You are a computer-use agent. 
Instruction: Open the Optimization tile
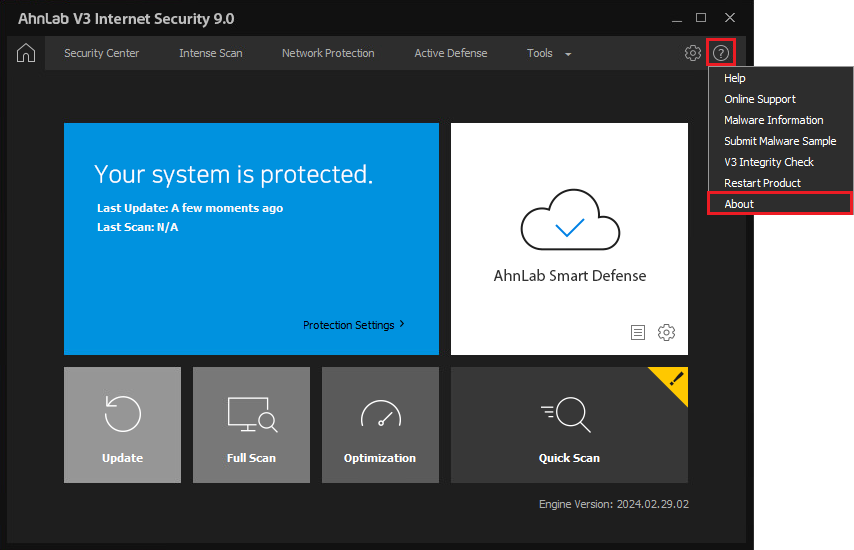380,425
